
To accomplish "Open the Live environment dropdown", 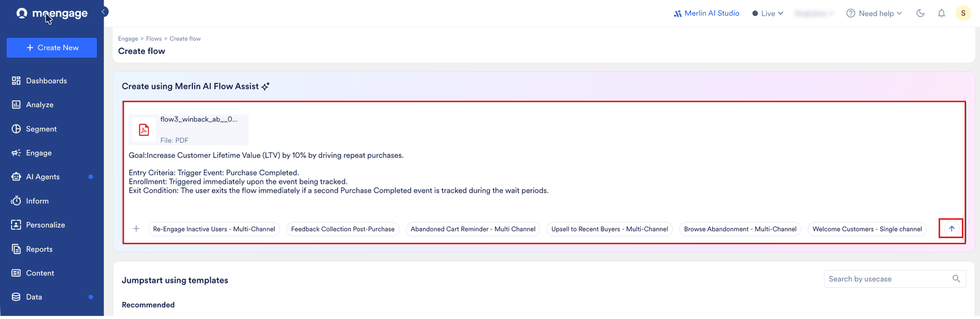I will tap(767, 13).
